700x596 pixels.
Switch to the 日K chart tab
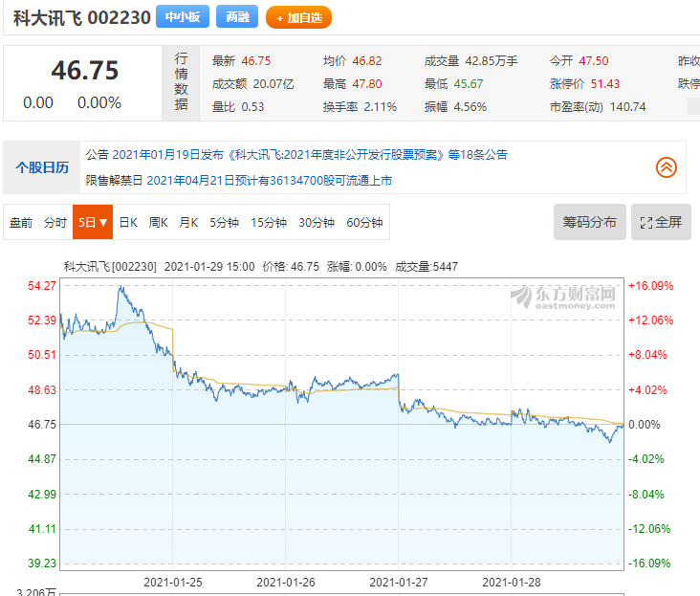click(x=128, y=222)
